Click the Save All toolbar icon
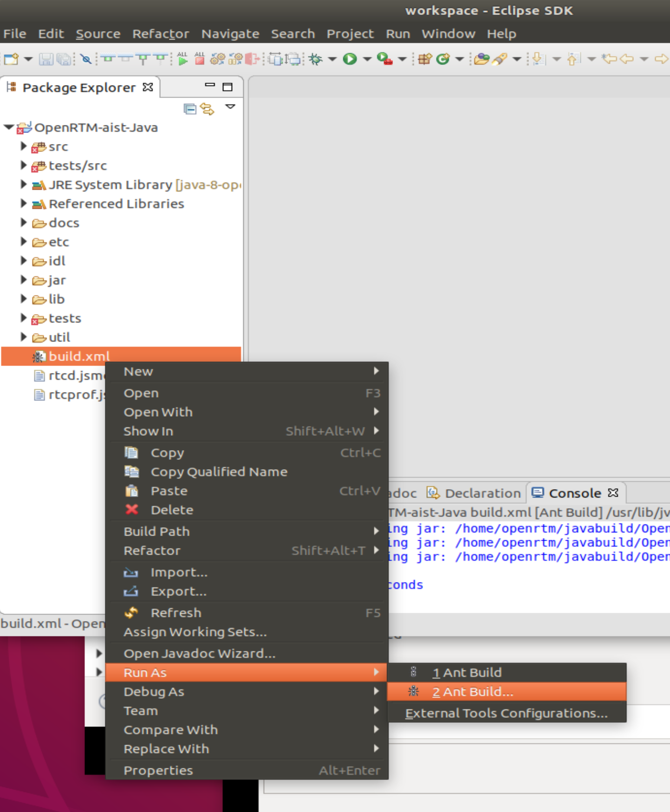 [x=64, y=59]
